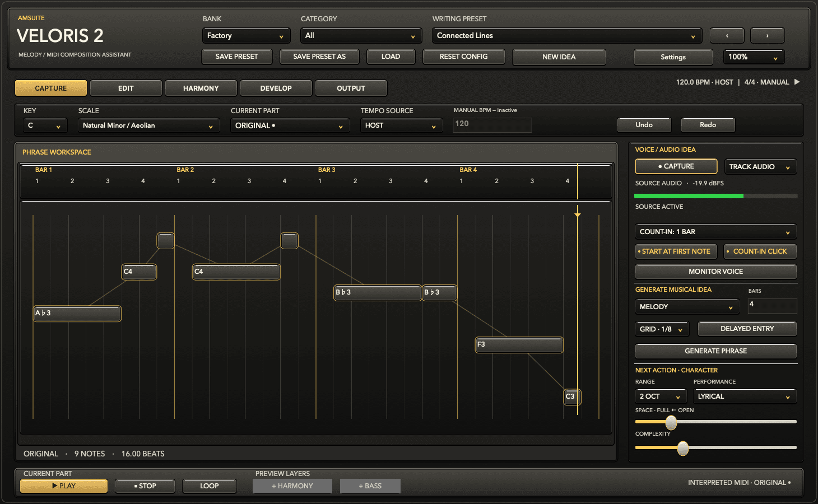Open the Bank dropdown set to Factory
The image size is (818, 504).
tap(247, 35)
